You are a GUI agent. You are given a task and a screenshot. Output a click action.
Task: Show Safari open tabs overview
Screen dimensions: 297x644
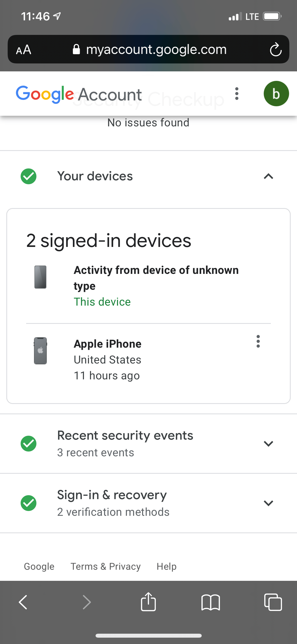click(273, 602)
